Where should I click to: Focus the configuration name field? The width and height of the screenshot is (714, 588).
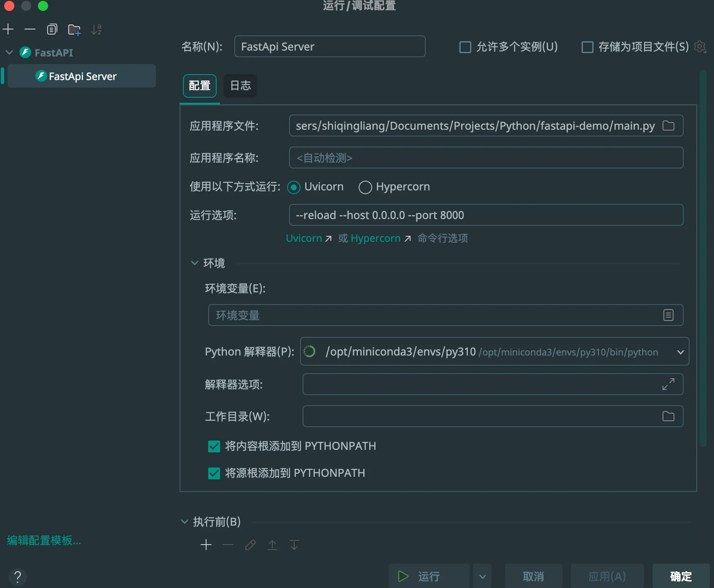point(330,46)
